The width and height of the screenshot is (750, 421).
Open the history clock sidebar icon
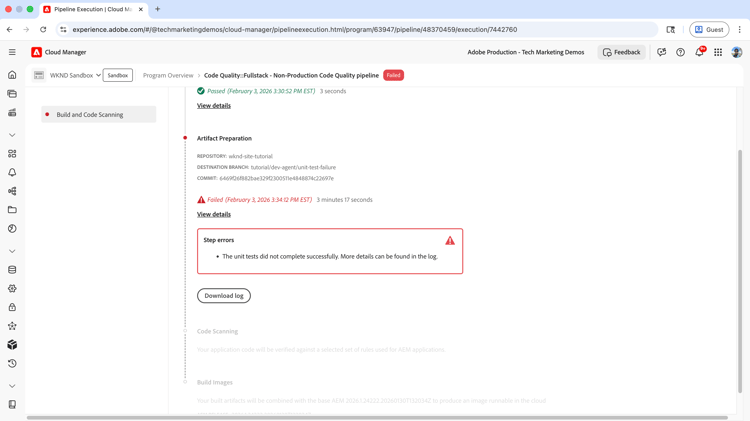pyautogui.click(x=12, y=364)
